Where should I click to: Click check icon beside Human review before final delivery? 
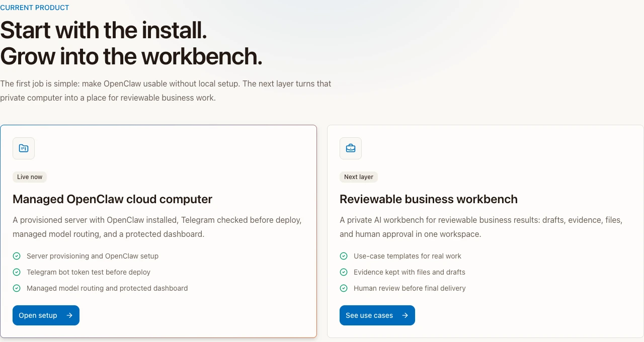(344, 288)
